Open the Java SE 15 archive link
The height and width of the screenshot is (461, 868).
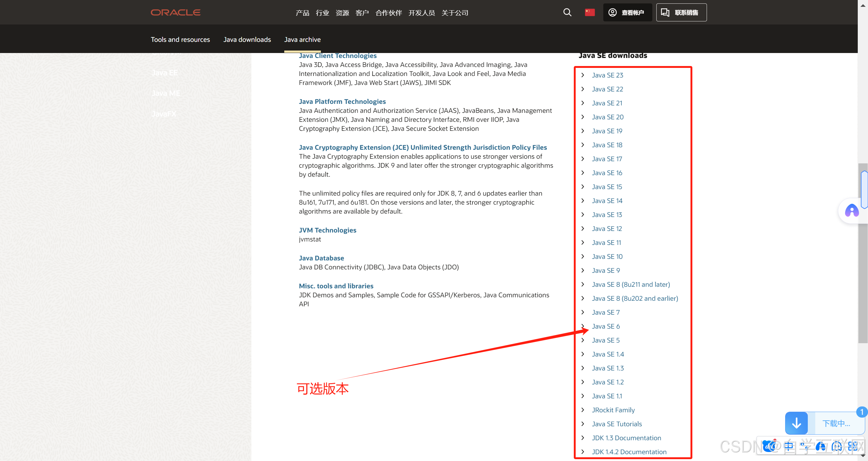[607, 187]
